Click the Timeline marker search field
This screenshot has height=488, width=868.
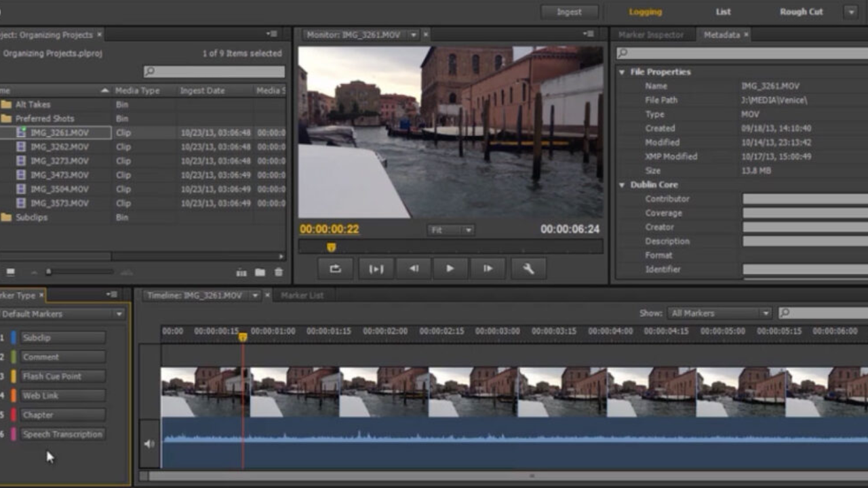click(x=823, y=313)
